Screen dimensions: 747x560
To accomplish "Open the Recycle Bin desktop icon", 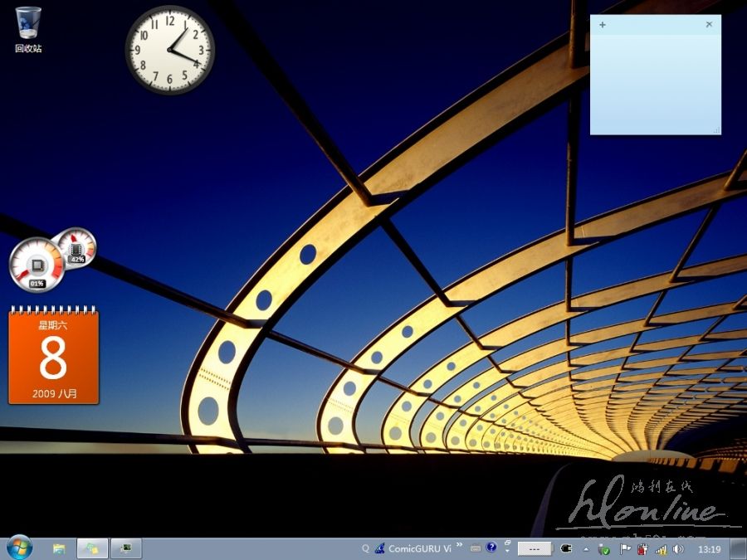I will 27,29.
